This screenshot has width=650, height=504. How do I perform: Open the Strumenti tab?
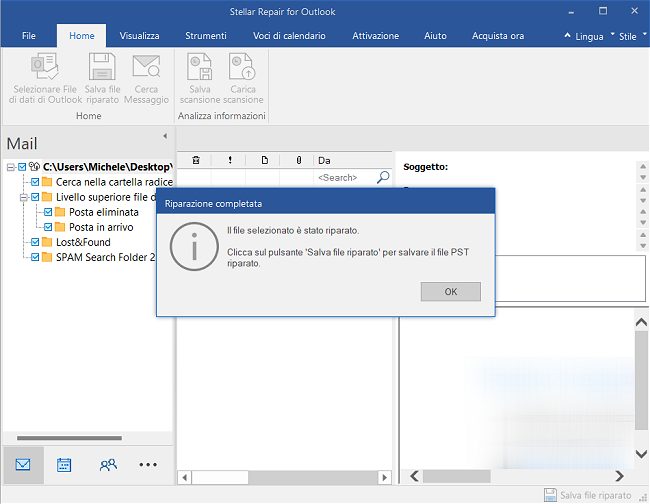pos(206,36)
